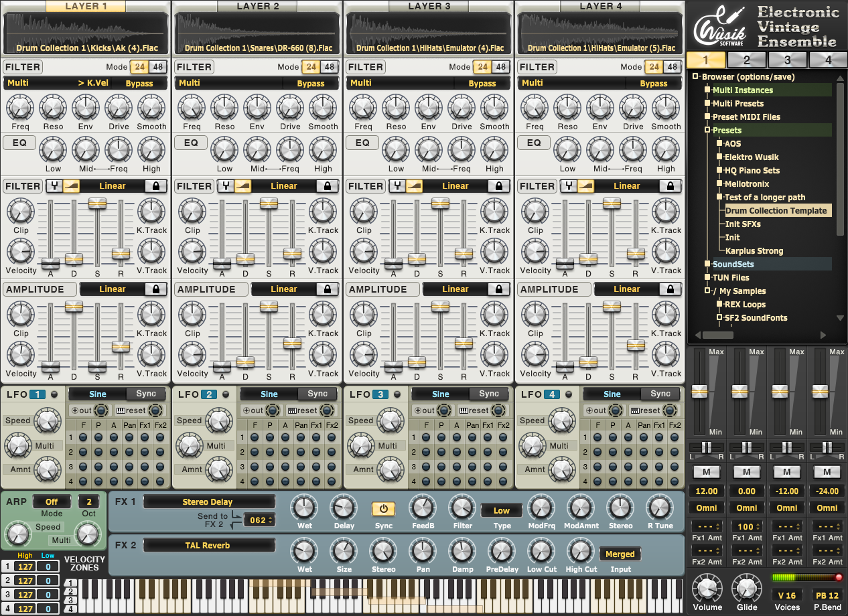848x616 pixels.
Task: Click Layer 2 Reso knob
Action: 224,107
